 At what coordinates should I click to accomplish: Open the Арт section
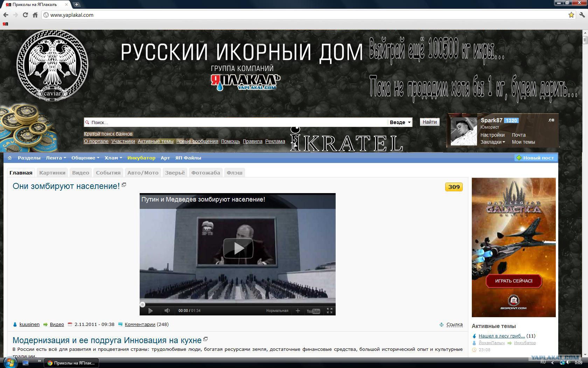(165, 158)
